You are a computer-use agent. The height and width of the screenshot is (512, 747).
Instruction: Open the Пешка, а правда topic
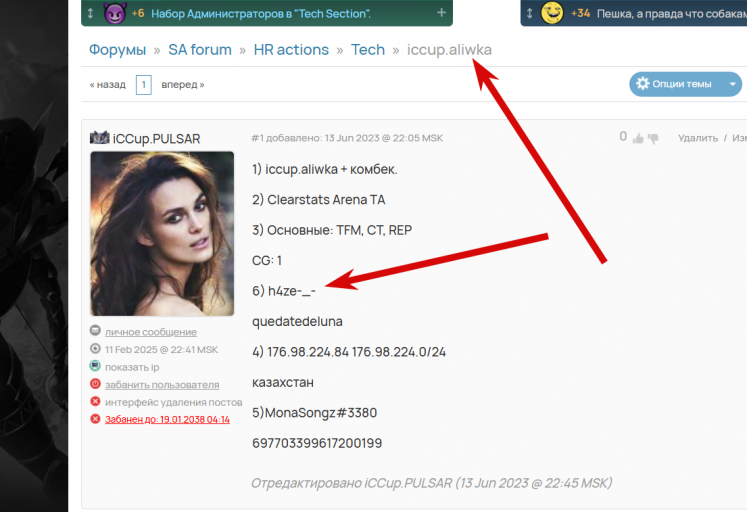(x=671, y=14)
